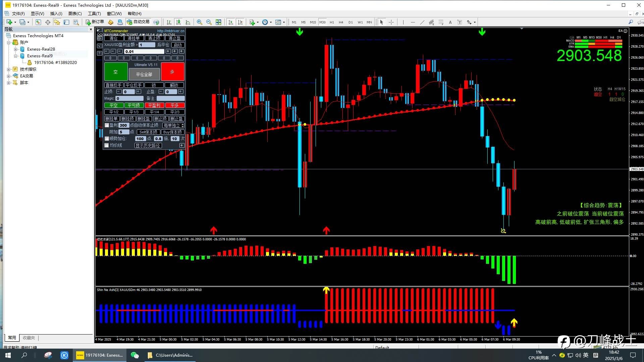Zoom out the chart with magnifier icon

click(x=209, y=22)
